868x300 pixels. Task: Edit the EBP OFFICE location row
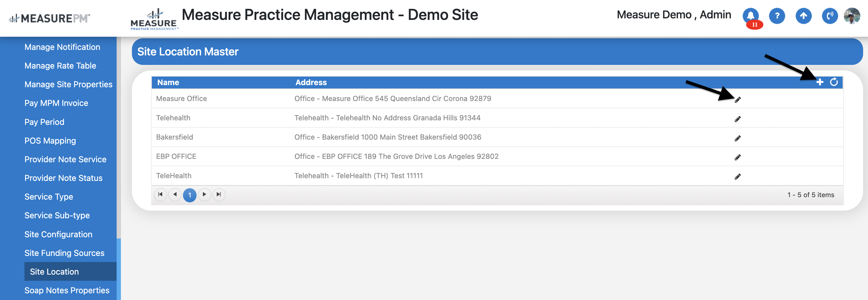(738, 157)
